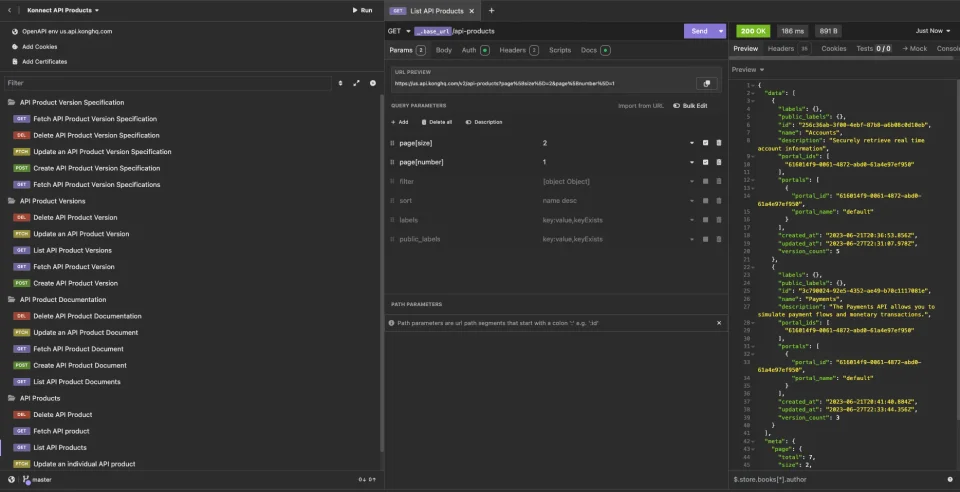Screen dimensions: 960x492
Task: Toggle the Description switch
Action: pyautogui.click(x=468, y=122)
